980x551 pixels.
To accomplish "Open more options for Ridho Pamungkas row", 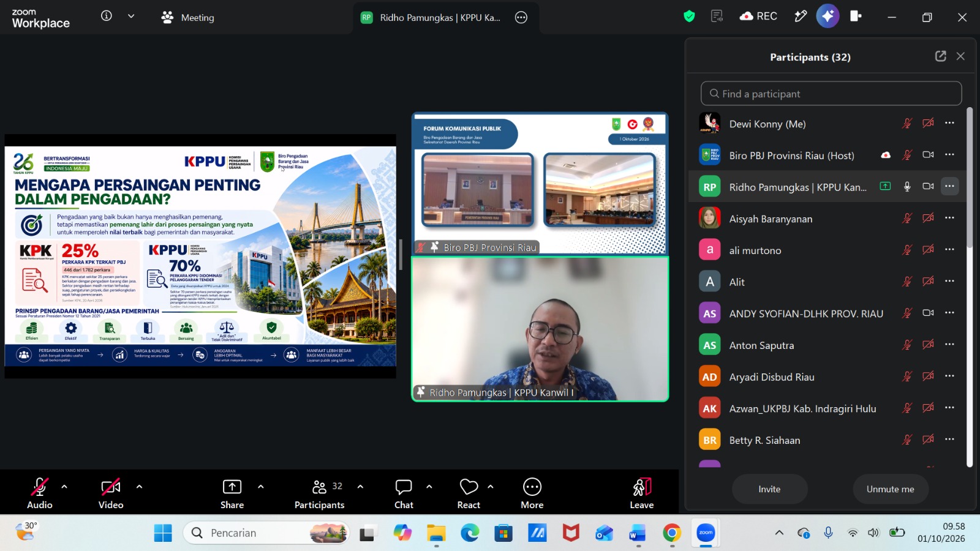I will tap(949, 186).
